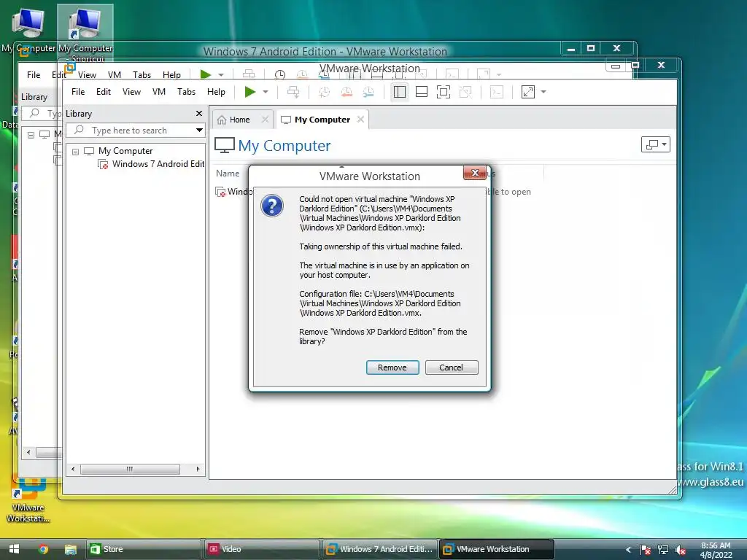Switch to VMware Workstation taskbar item
Viewport: 747px width, 560px height.
(496, 549)
